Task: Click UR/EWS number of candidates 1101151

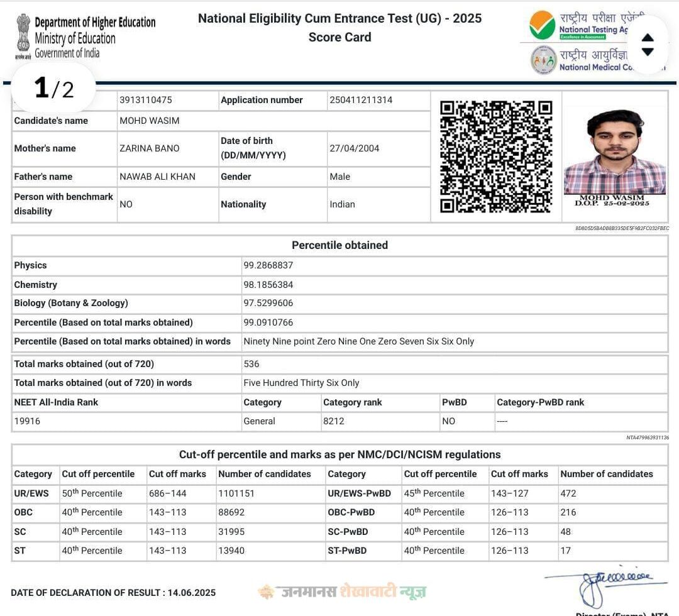Action: point(236,493)
